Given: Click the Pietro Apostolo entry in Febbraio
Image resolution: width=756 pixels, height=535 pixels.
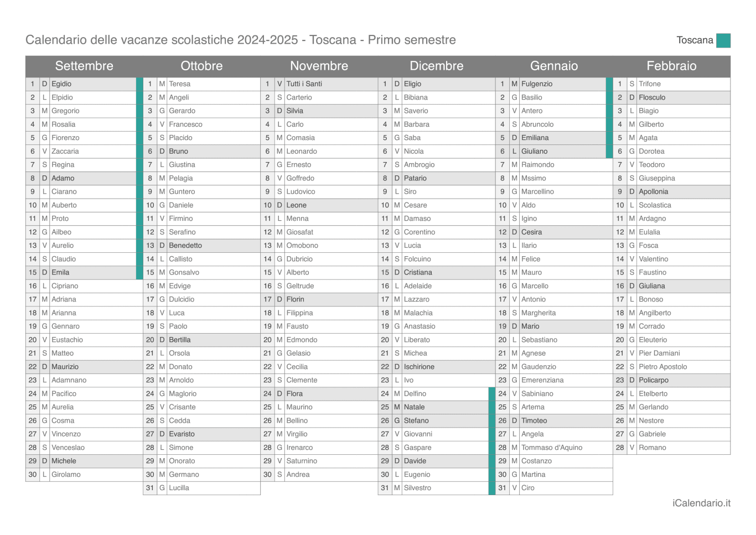Looking at the screenshot, I should [662, 367].
